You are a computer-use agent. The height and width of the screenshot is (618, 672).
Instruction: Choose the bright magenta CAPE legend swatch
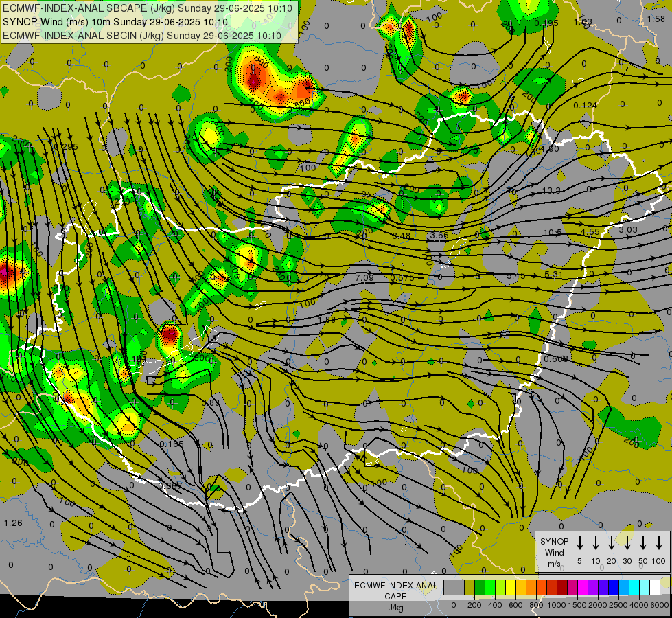click(x=583, y=587)
